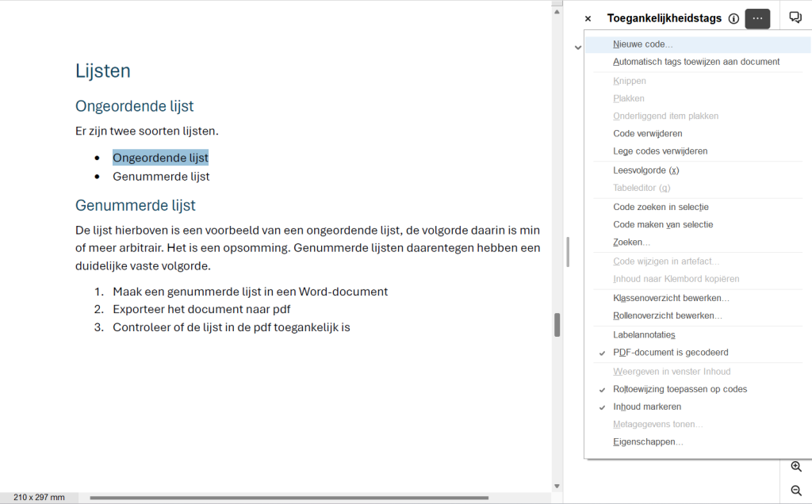This screenshot has height=504, width=812.
Task: Click text Er zijn twee soorten lijsten.
Action: point(147,131)
